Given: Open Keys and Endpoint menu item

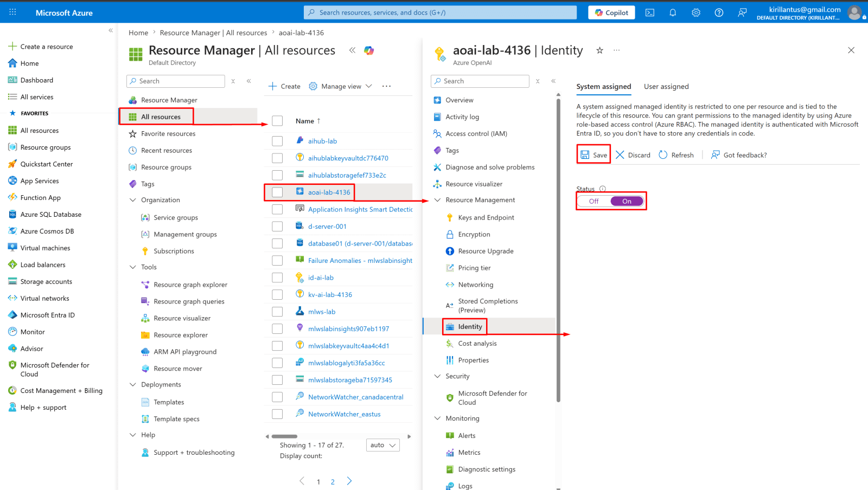Looking at the screenshot, I should 486,218.
